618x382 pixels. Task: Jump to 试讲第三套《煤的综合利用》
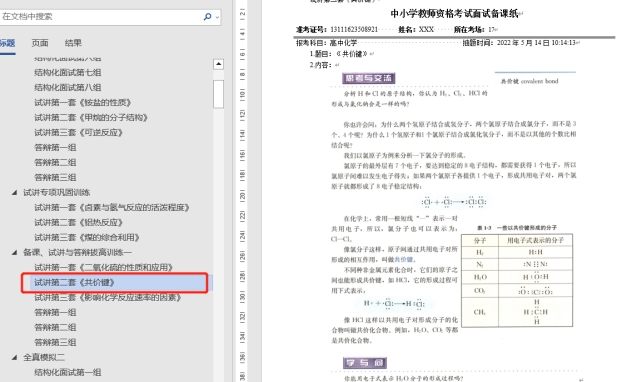[87, 237]
